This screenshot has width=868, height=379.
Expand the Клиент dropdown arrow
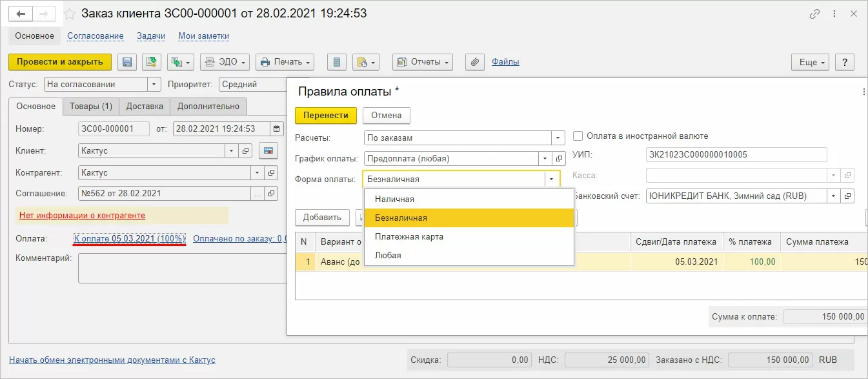tap(232, 151)
